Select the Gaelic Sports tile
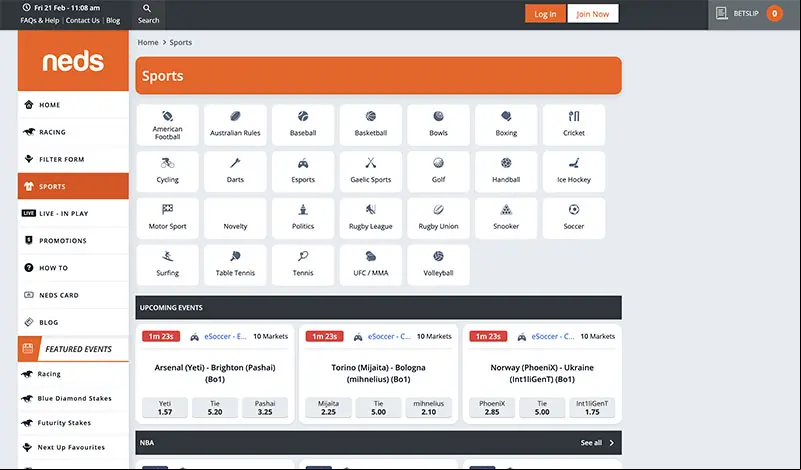801x470 pixels. (370, 172)
